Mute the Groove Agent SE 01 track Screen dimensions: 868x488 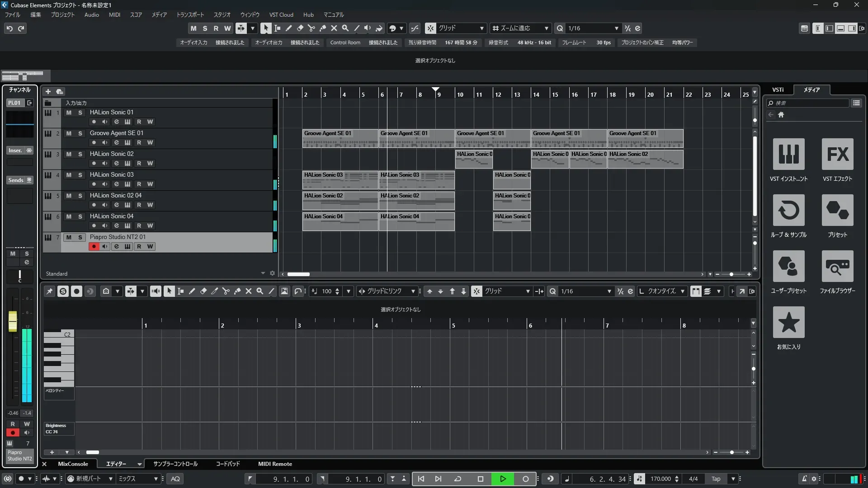pyautogui.click(x=69, y=133)
